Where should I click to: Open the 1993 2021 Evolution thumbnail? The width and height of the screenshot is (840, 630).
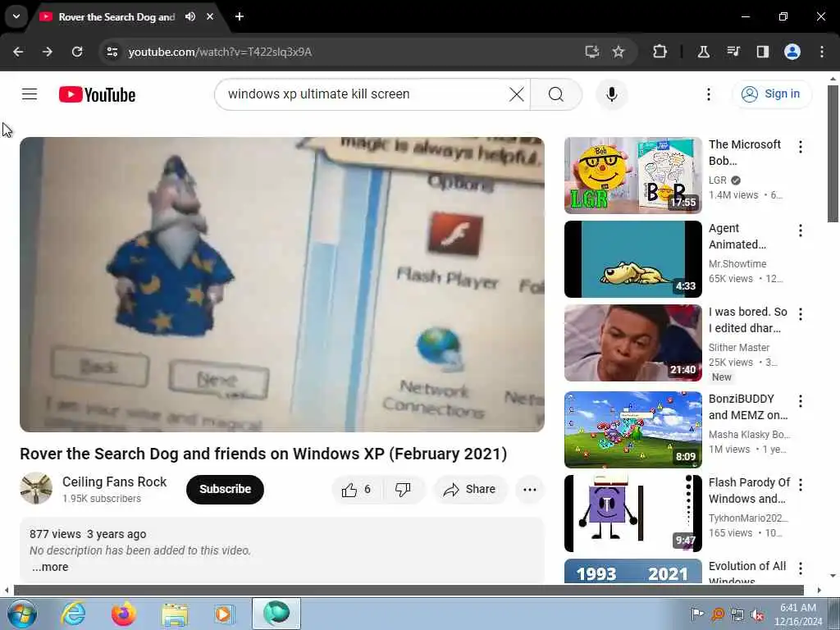pos(632,571)
